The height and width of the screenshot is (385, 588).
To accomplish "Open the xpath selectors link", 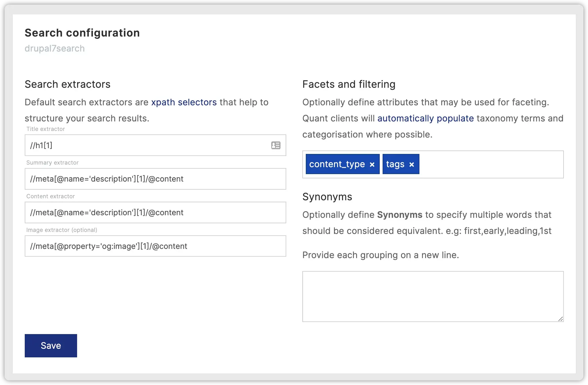I will pos(184,102).
